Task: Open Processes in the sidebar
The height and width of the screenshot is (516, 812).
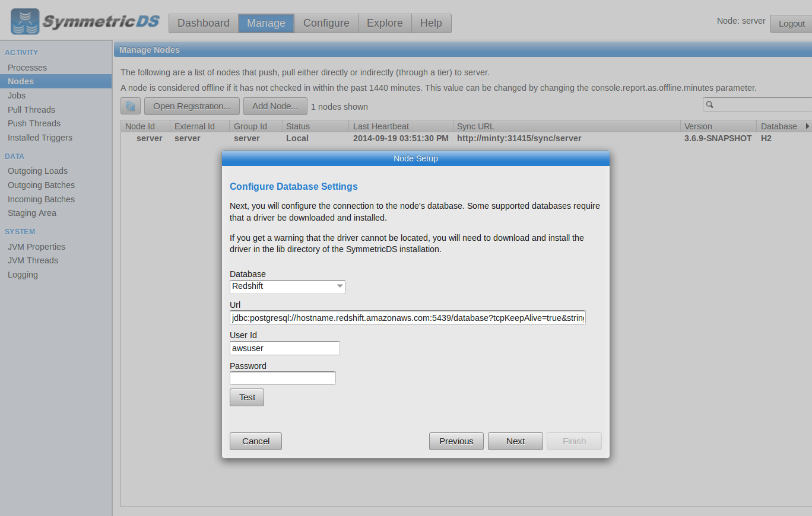Action: click(x=27, y=68)
